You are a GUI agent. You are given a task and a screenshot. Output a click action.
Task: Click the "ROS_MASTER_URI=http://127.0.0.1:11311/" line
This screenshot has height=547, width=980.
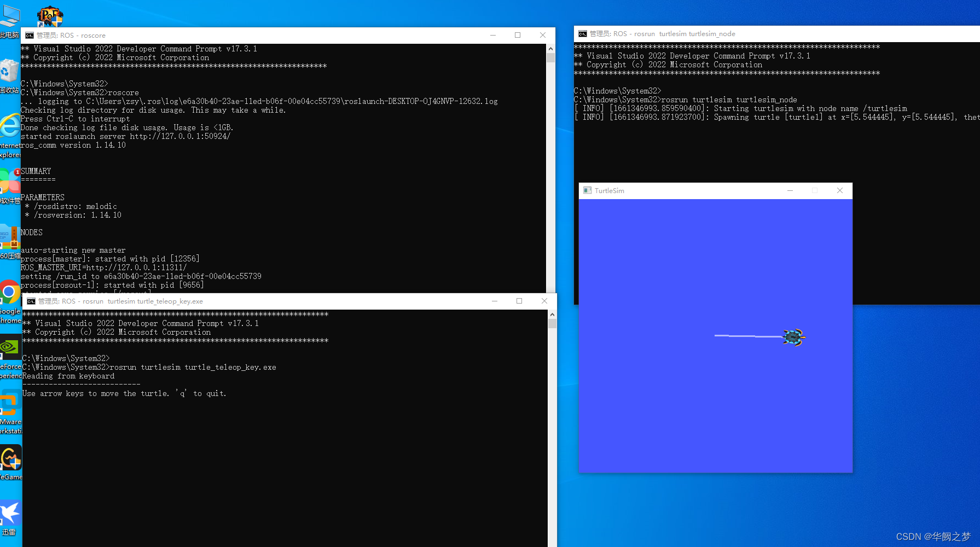click(x=104, y=267)
